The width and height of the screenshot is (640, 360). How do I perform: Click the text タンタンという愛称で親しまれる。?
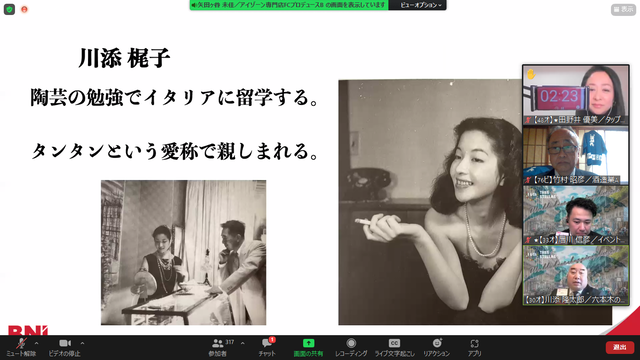point(174,151)
